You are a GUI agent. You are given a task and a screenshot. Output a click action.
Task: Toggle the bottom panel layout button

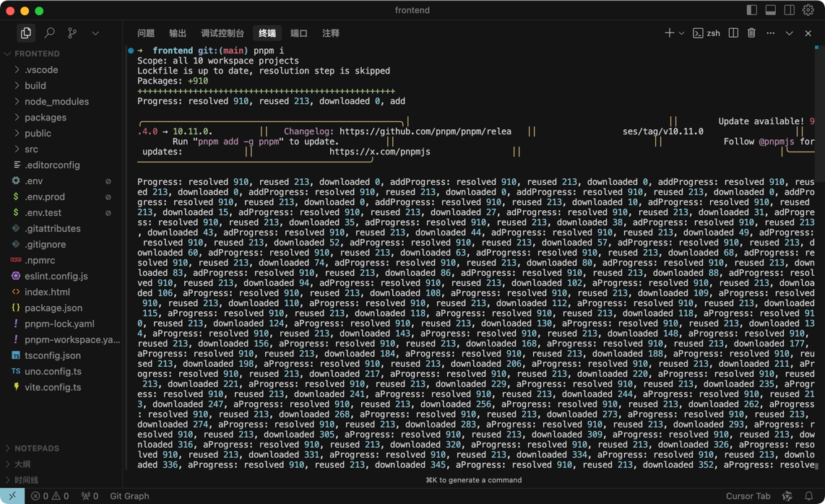pyautogui.click(x=771, y=11)
